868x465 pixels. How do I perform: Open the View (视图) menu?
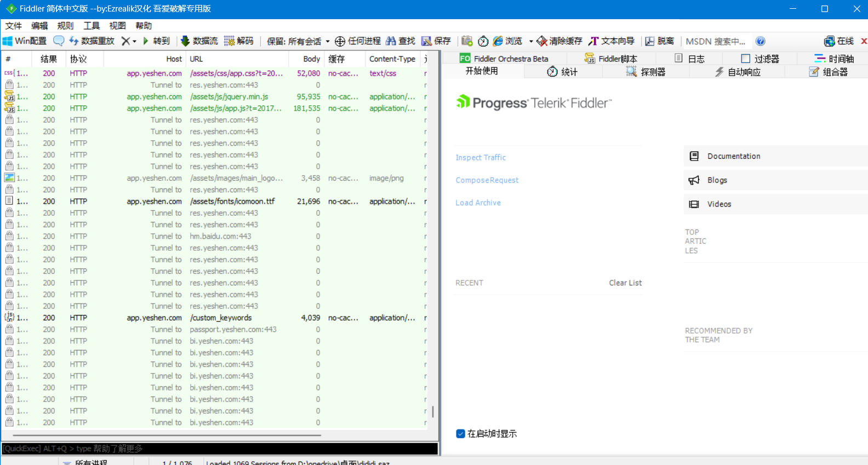click(117, 26)
